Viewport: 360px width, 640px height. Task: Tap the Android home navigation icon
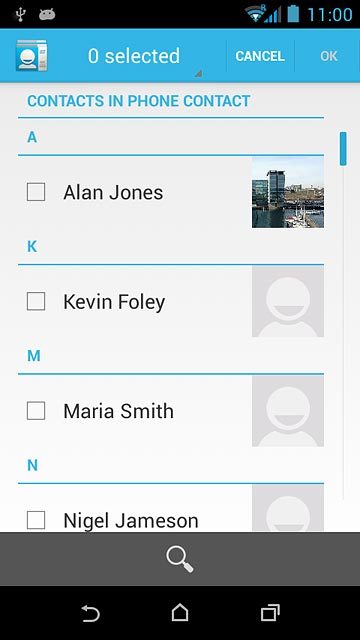[x=180, y=613]
